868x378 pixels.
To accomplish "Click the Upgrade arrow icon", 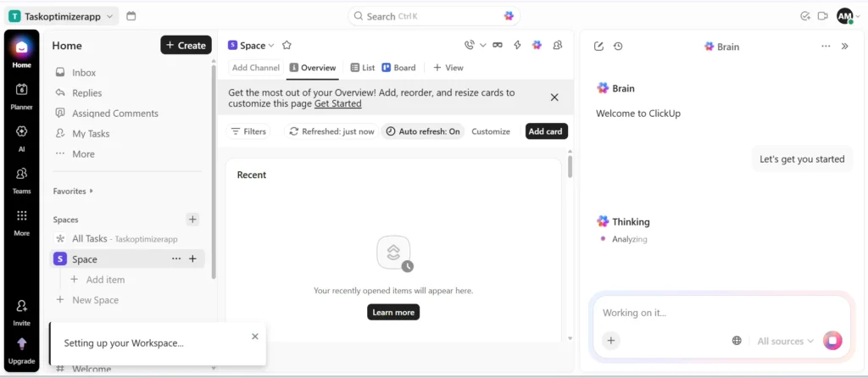I will coord(21,344).
